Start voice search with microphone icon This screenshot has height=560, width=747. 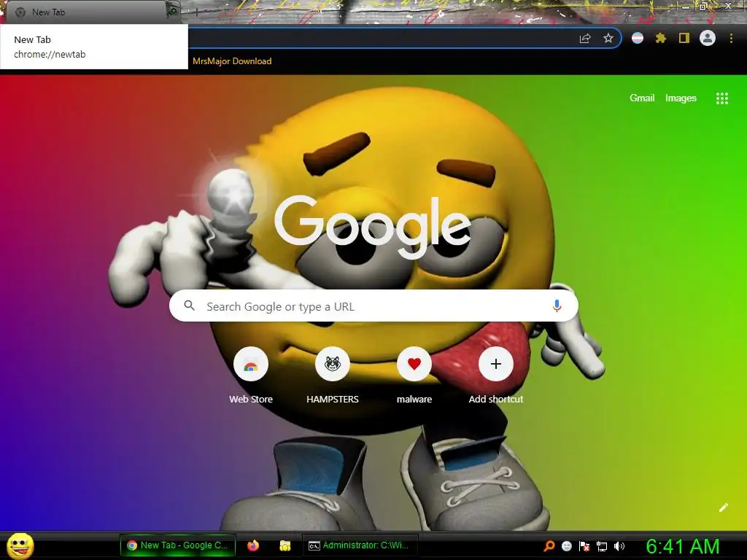point(557,306)
